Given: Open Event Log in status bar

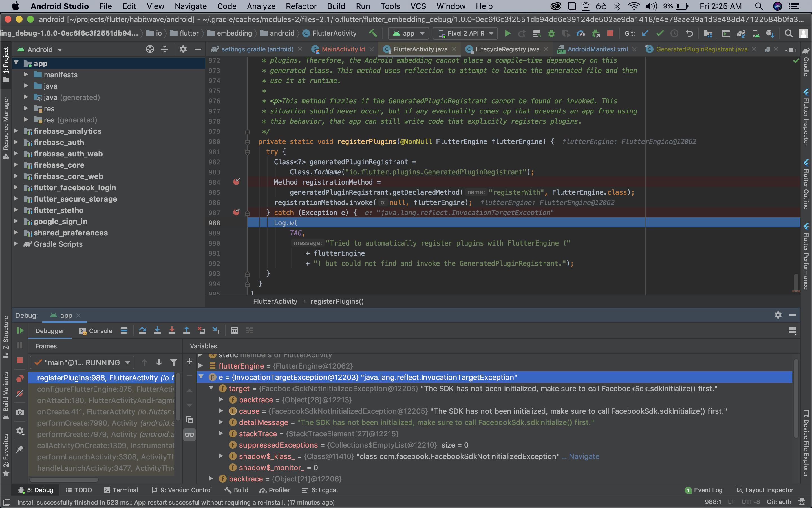Looking at the screenshot, I should point(704,490).
